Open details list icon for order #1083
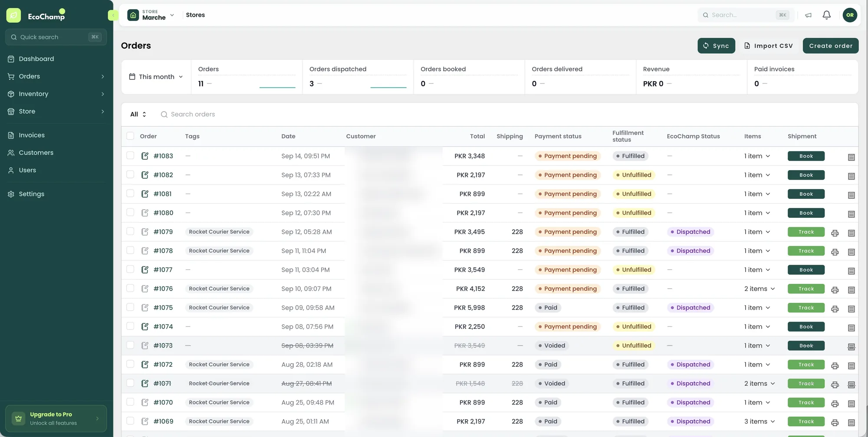This screenshot has width=868, height=437. [x=851, y=157]
